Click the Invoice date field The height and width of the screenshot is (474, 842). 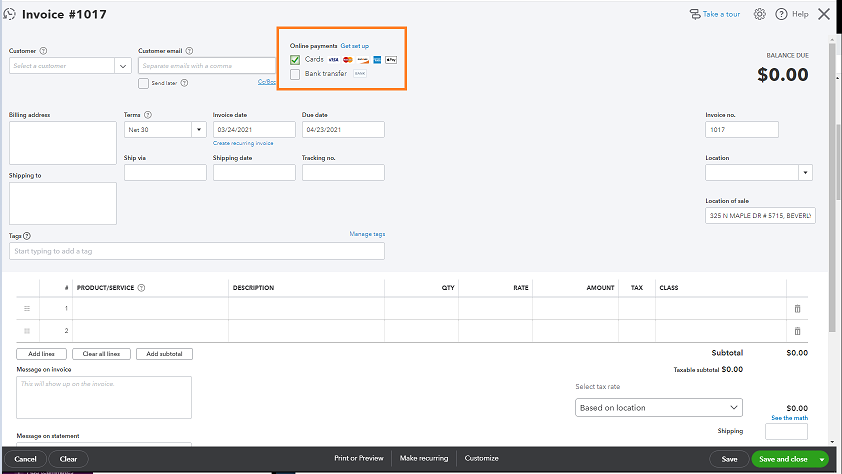point(254,129)
